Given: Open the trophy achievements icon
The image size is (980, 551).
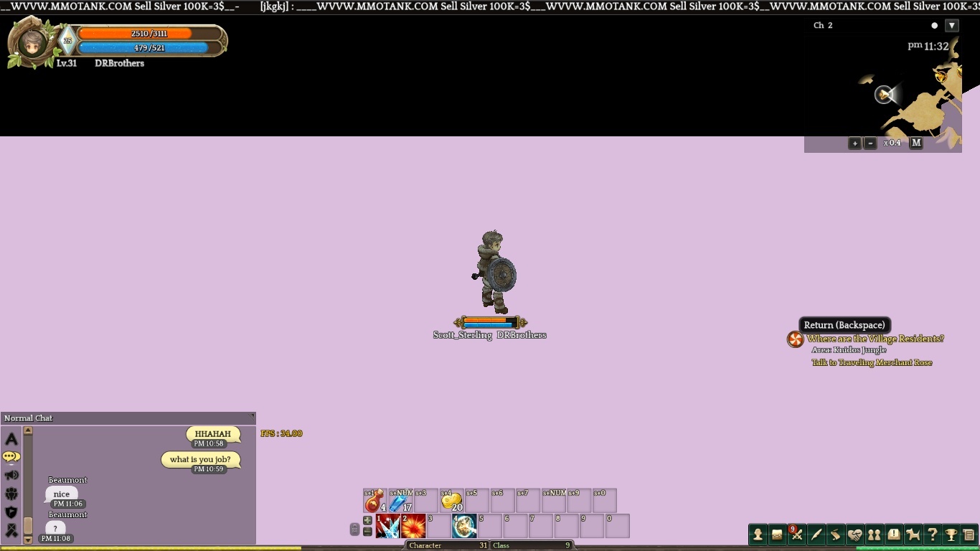Looking at the screenshot, I should tap(951, 534).
